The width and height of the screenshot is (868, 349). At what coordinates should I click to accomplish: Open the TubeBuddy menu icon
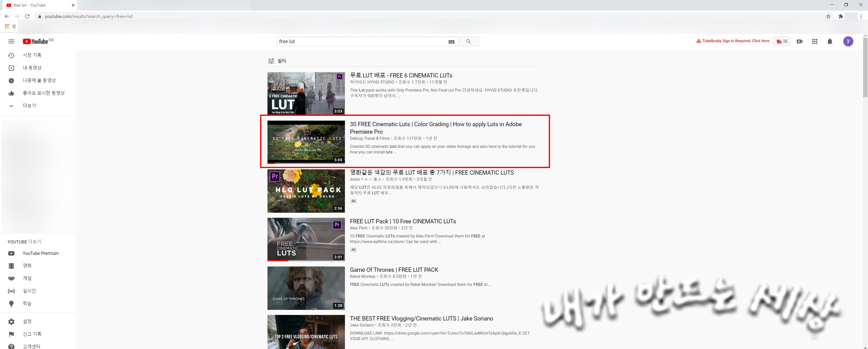(782, 41)
